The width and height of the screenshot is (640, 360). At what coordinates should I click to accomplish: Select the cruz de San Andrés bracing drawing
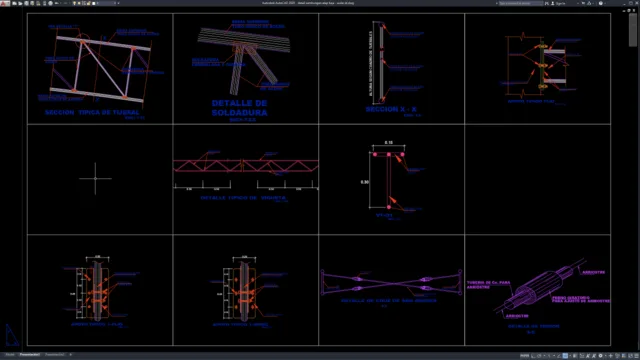tap(391, 282)
